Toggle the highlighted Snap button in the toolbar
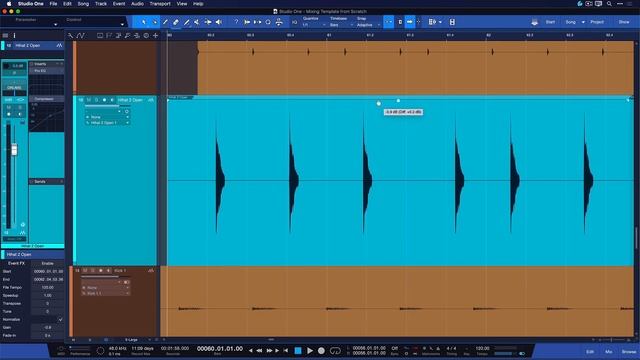 coord(389,22)
